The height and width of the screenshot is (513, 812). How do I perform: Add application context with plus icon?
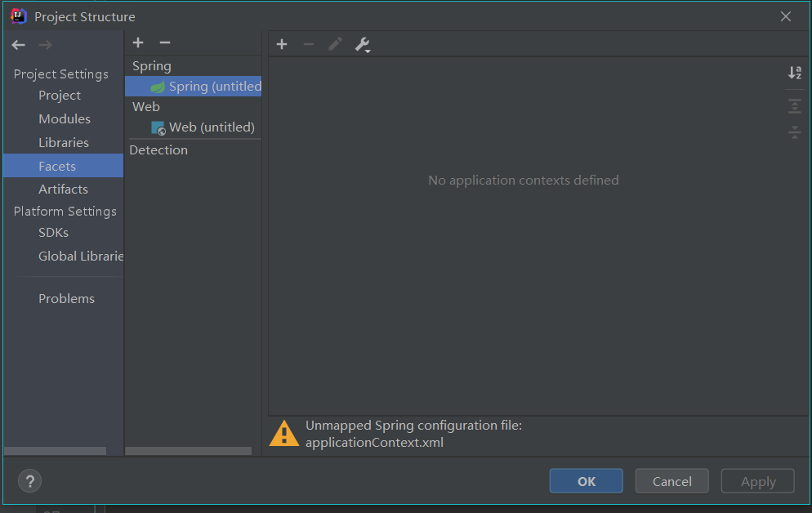click(282, 44)
